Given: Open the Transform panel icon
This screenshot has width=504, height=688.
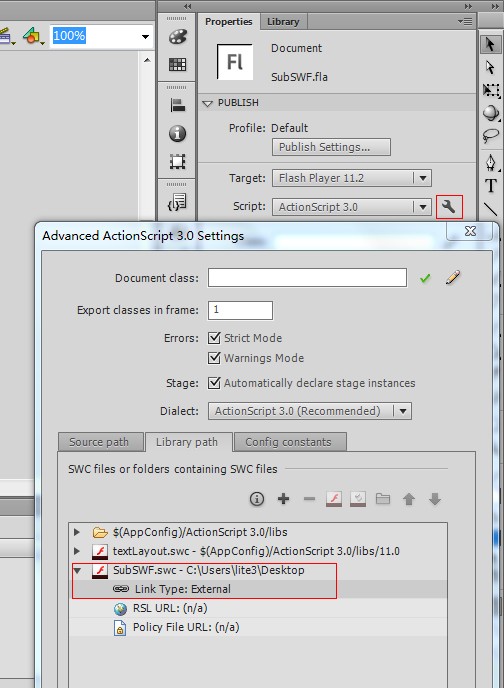Looking at the screenshot, I should [177, 161].
